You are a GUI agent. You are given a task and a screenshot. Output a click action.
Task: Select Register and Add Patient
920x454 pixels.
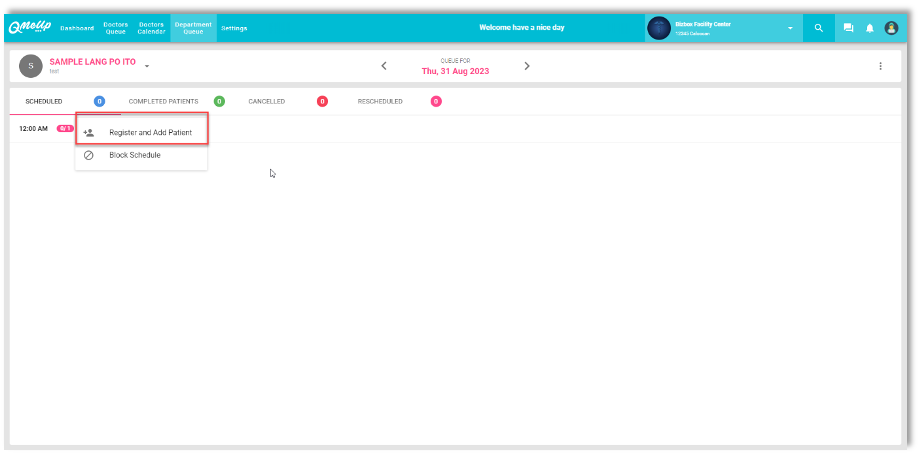click(150, 132)
